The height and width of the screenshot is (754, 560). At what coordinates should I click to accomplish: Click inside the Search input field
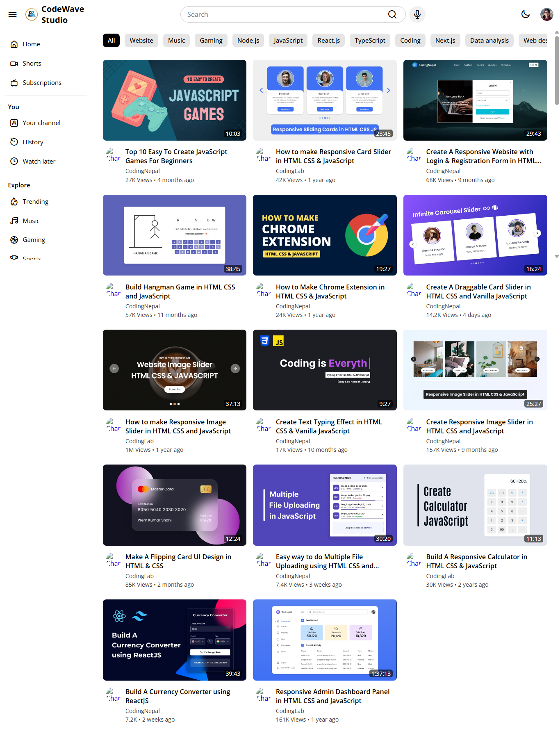point(280,14)
